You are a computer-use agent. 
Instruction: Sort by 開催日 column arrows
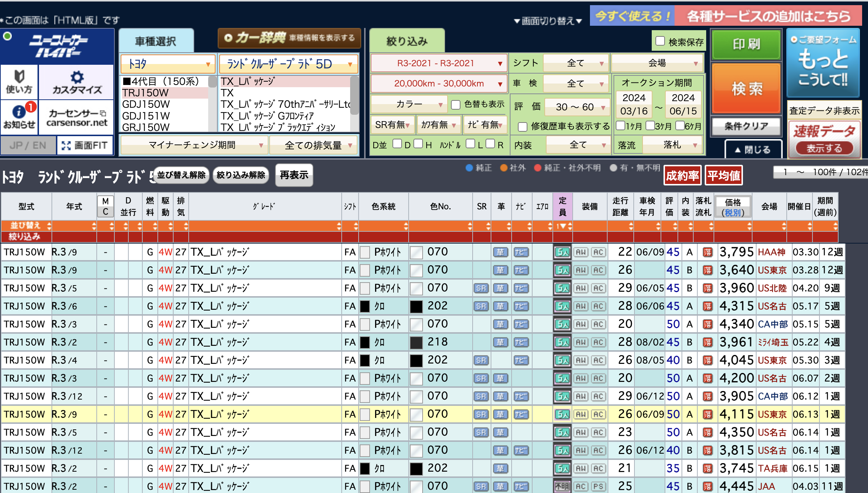809,226
